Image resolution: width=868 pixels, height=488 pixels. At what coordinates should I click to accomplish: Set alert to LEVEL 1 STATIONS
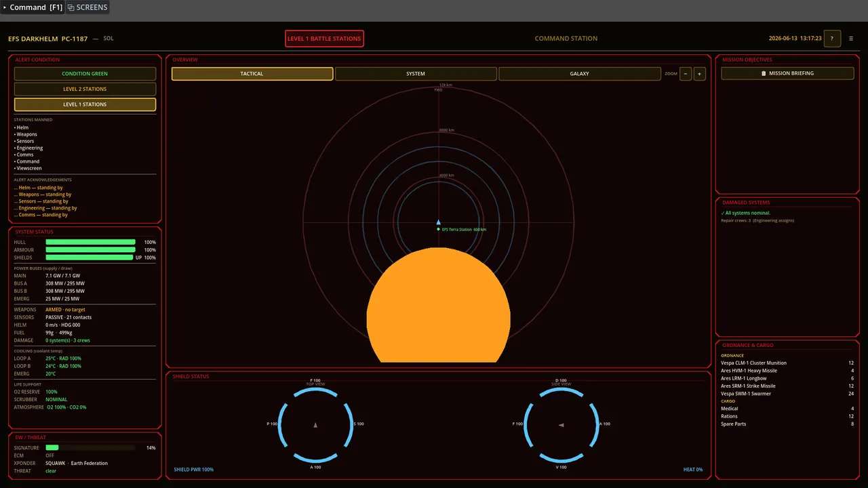(85, 104)
